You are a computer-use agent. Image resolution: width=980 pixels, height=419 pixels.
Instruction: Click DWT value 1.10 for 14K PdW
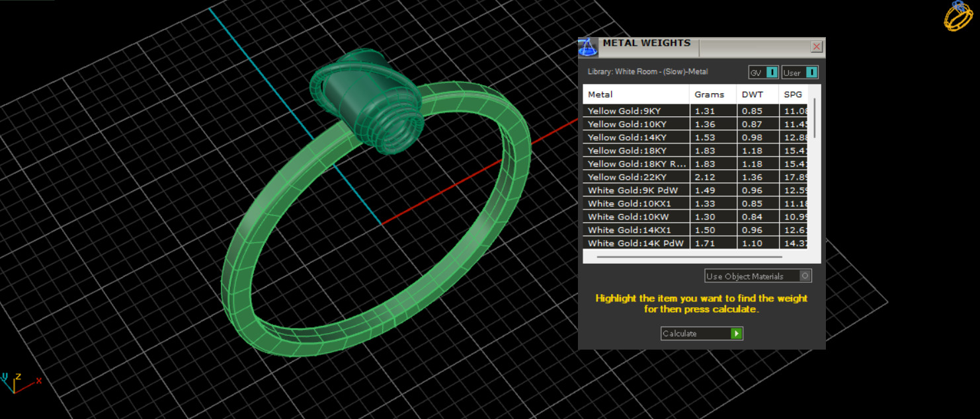(752, 243)
